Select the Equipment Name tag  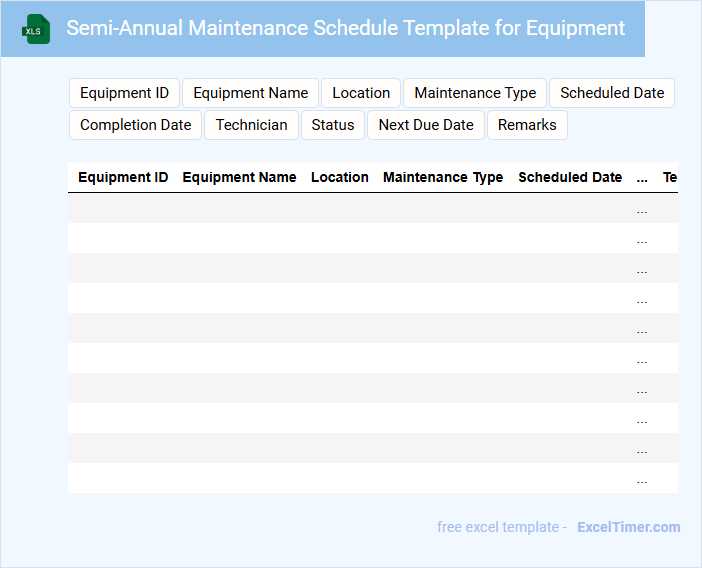coord(250,93)
